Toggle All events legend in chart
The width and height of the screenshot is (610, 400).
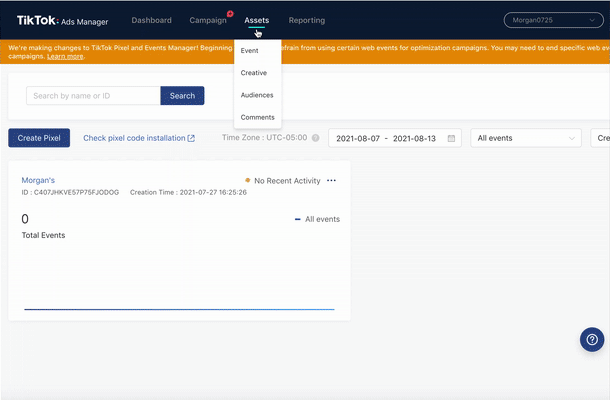pyautogui.click(x=317, y=219)
